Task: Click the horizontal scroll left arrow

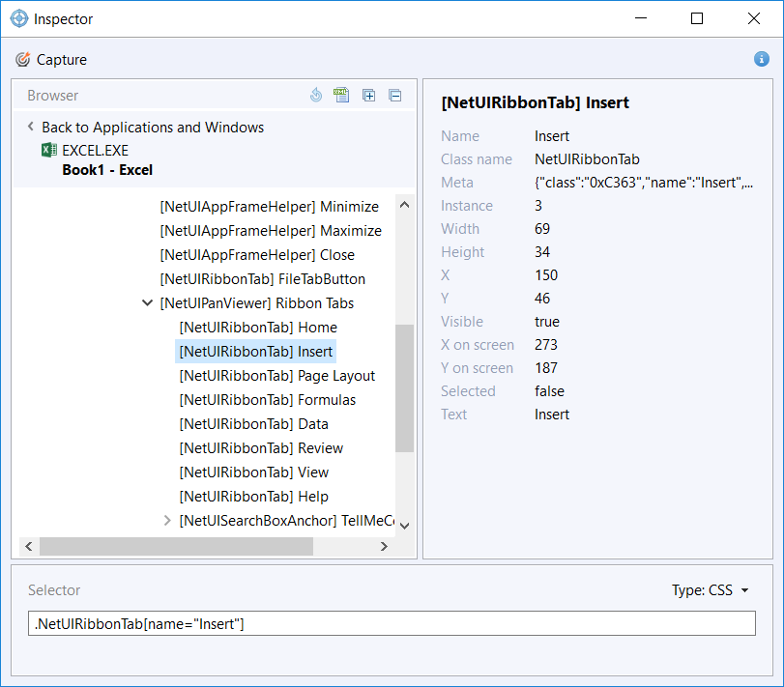Action: [29, 546]
